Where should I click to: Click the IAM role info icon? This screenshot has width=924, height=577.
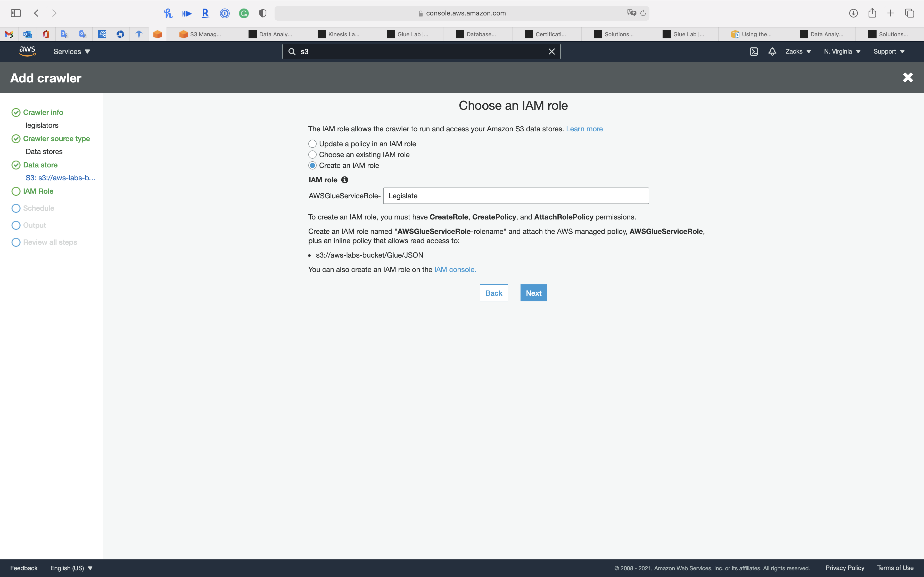[x=344, y=180]
